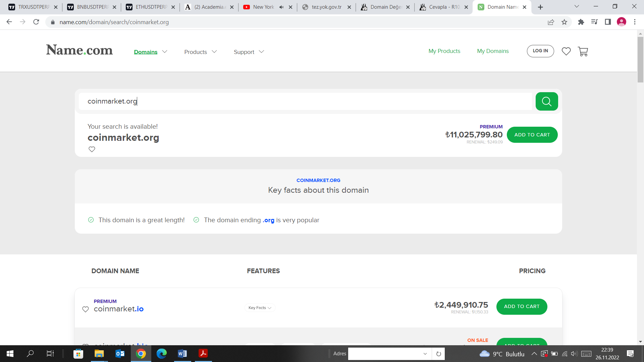Open a new browser tab
644x362 pixels.
540,7
